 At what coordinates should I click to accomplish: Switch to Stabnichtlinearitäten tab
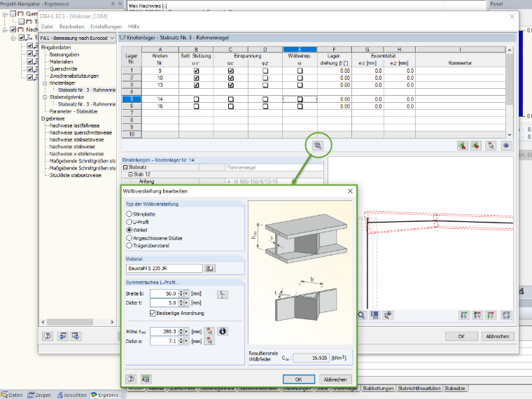point(419,388)
